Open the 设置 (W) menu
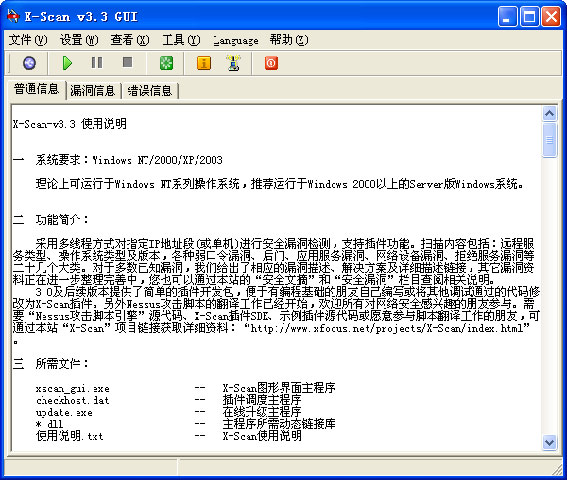567x480 pixels. tap(79, 40)
